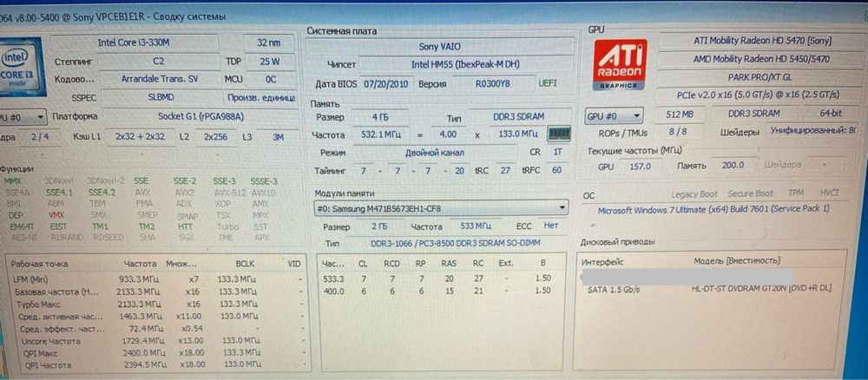Click the memory frequency 532.1 МГц
Image resolution: width=868 pixels, height=380 pixels.
[381, 134]
